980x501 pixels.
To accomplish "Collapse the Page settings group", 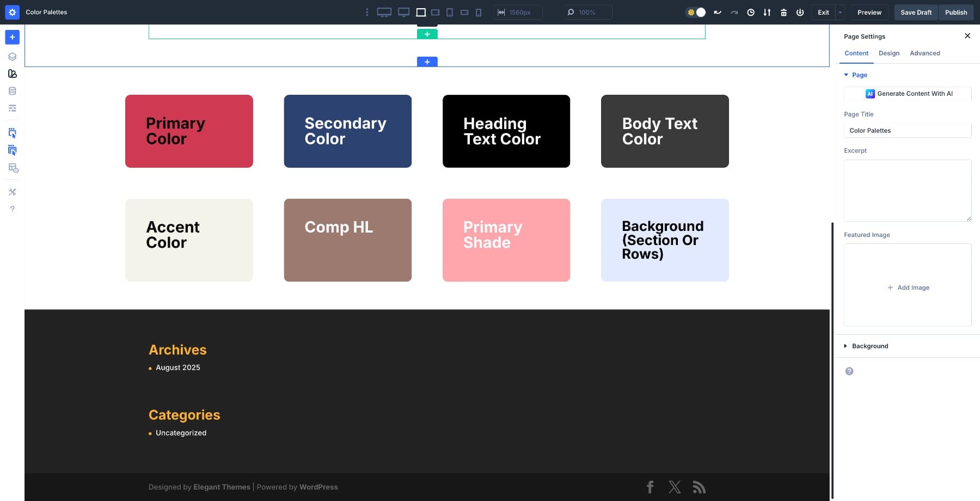I will click(x=859, y=75).
